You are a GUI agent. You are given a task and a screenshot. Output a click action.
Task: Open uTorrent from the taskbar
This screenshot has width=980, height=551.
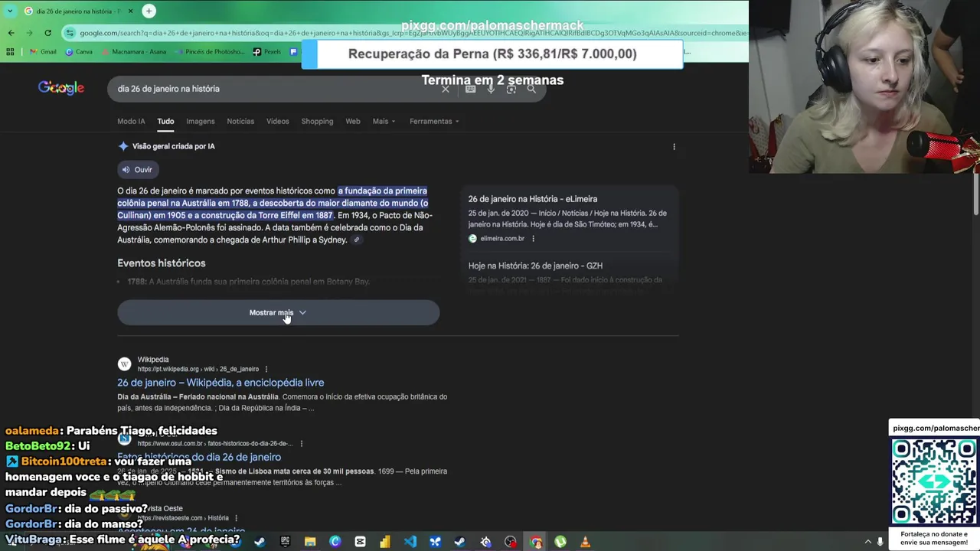click(x=560, y=542)
